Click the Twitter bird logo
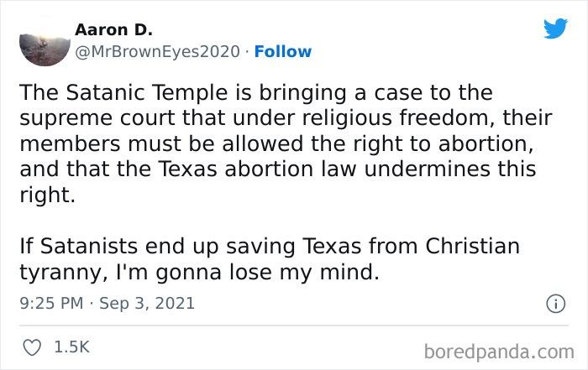The height and width of the screenshot is (370, 588). [x=555, y=29]
